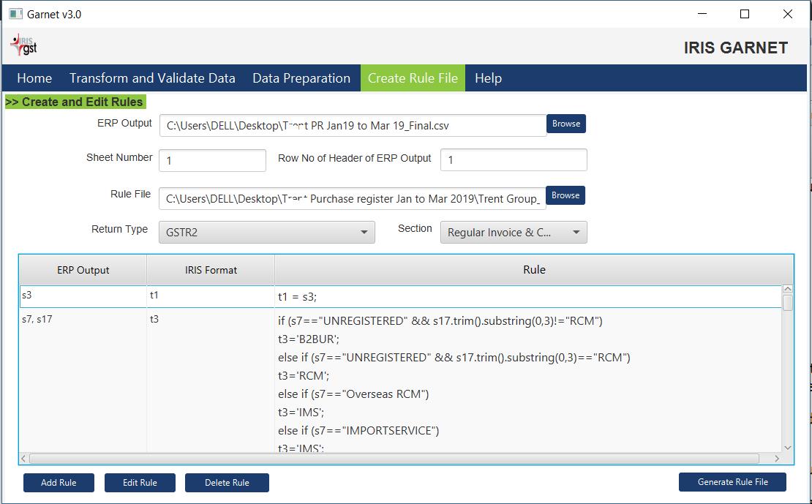812x504 pixels.
Task: Click the 'Create and Edit Rules' heading
Action: [75, 102]
